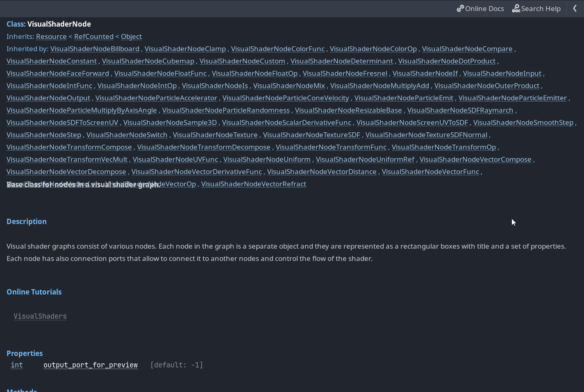
Task: Click the int type link under Properties
Action: [x=16, y=365]
